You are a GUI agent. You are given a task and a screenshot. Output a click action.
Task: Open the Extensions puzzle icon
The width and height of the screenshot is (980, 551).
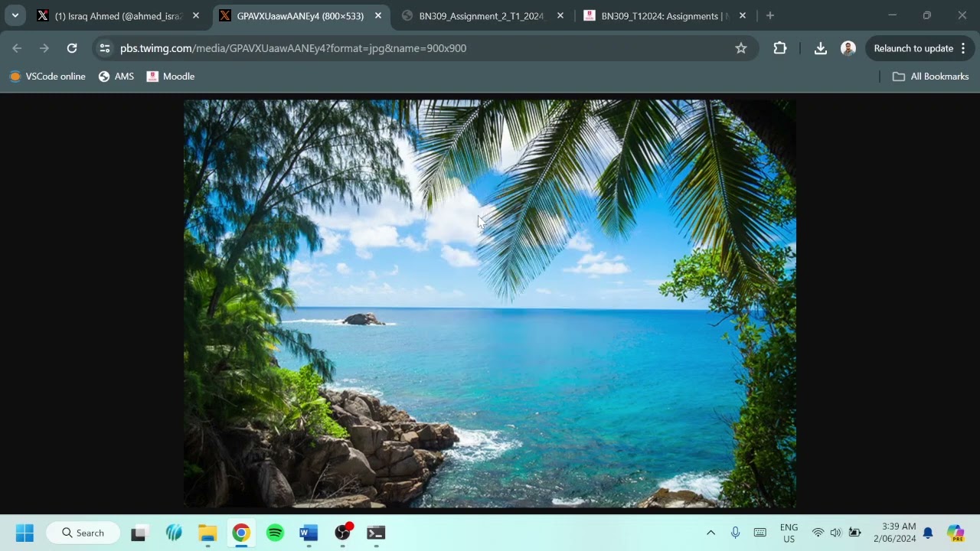click(x=780, y=48)
